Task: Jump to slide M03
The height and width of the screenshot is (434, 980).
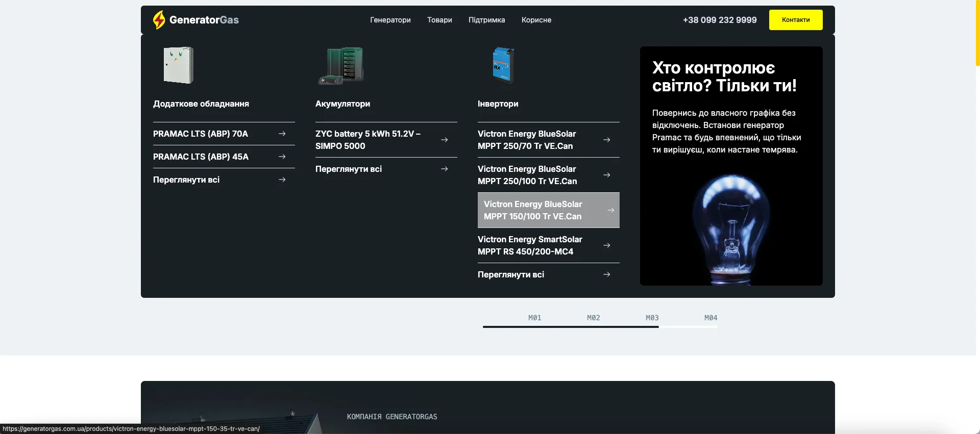Action: (x=652, y=318)
